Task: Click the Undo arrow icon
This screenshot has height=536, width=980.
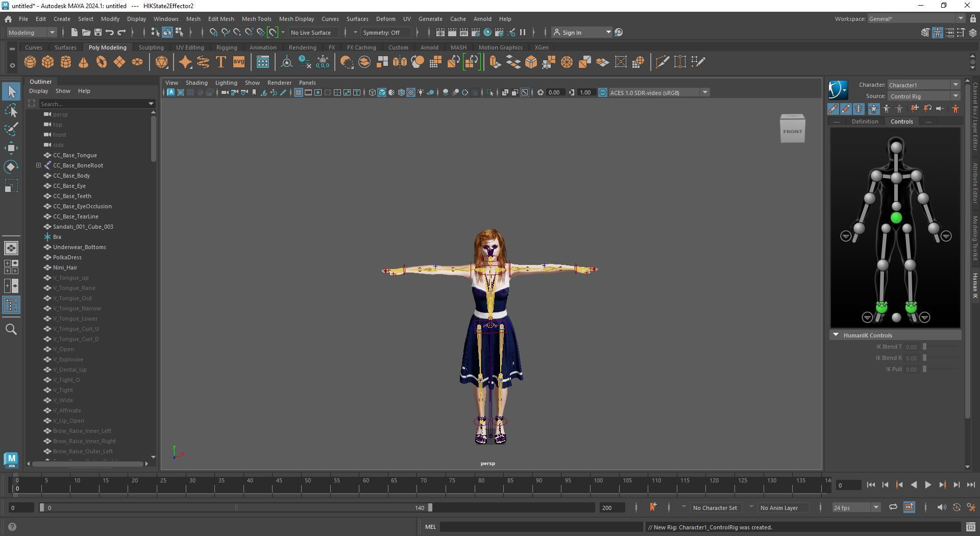Action: pyautogui.click(x=110, y=33)
